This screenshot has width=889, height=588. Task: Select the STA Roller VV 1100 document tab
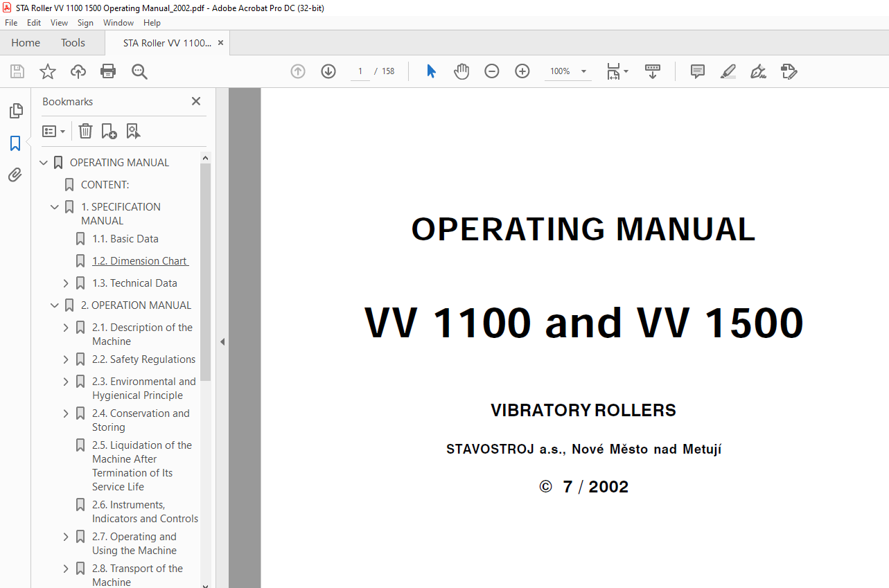tap(167, 43)
